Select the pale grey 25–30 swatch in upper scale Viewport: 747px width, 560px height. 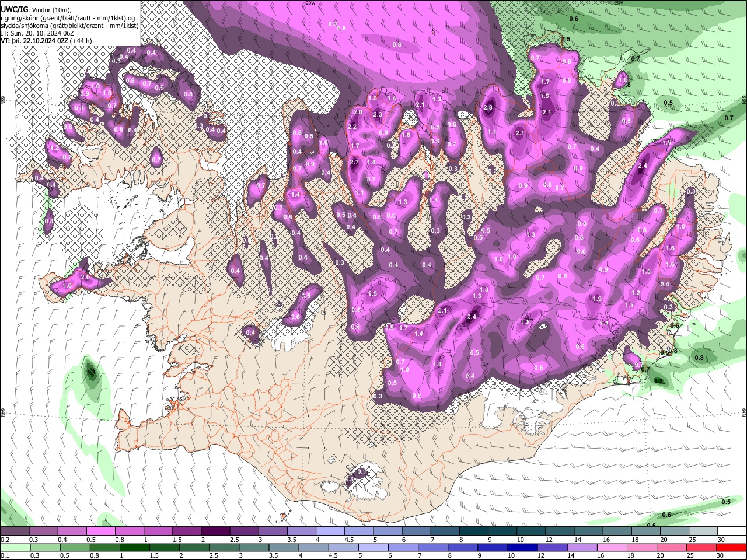click(x=704, y=531)
